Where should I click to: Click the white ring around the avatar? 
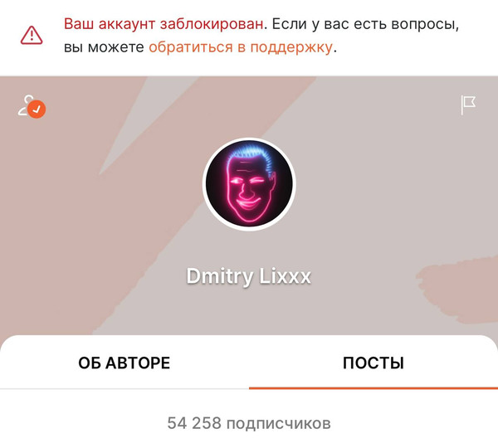tap(249, 139)
